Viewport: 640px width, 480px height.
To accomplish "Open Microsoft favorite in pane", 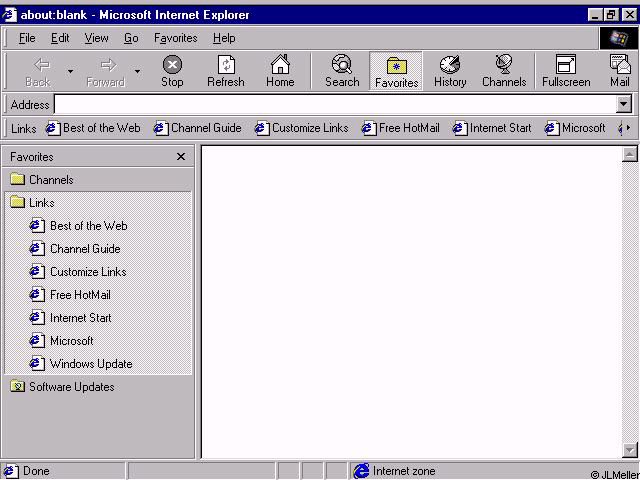I will click(61, 340).
